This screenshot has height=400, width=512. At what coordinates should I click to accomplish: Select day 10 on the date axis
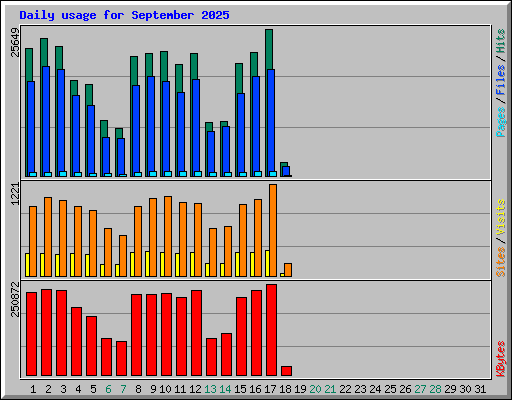165,389
